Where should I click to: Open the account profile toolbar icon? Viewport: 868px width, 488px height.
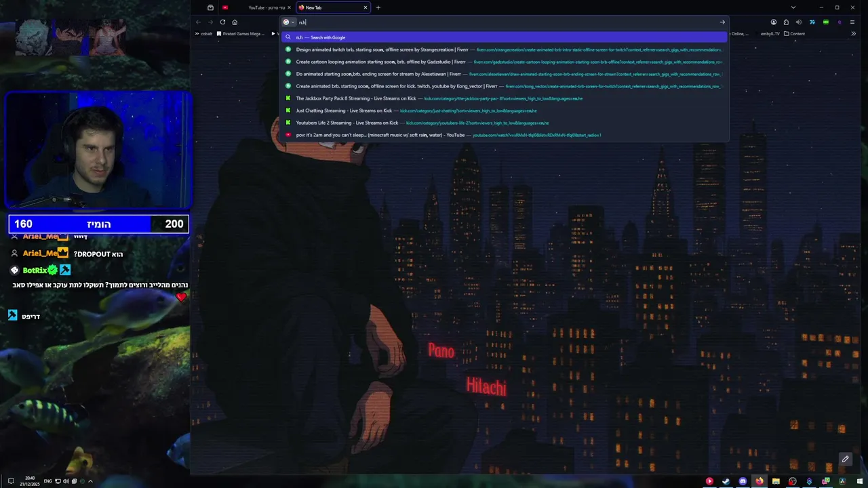click(x=774, y=22)
